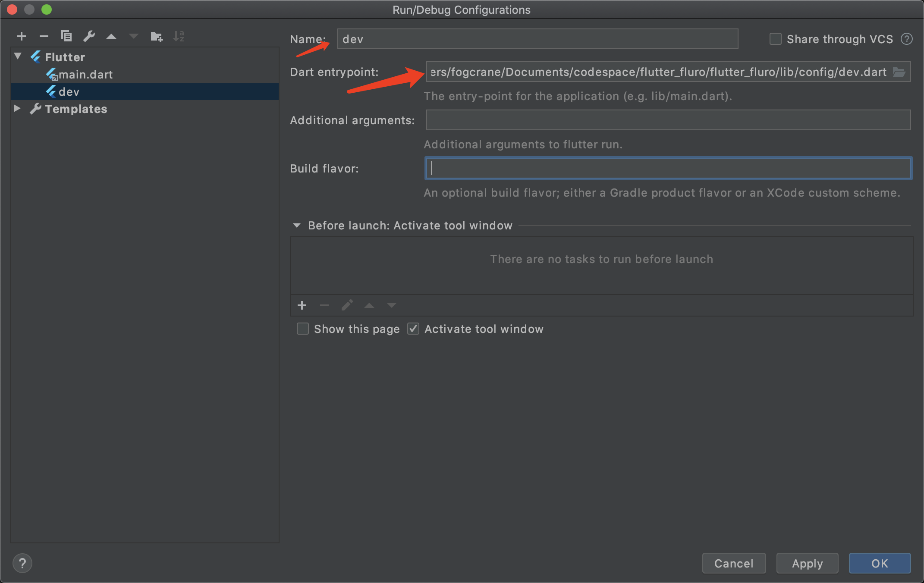Screen dimensions: 924x583
Task: Focus the Additional arguments field
Action: [x=668, y=120]
